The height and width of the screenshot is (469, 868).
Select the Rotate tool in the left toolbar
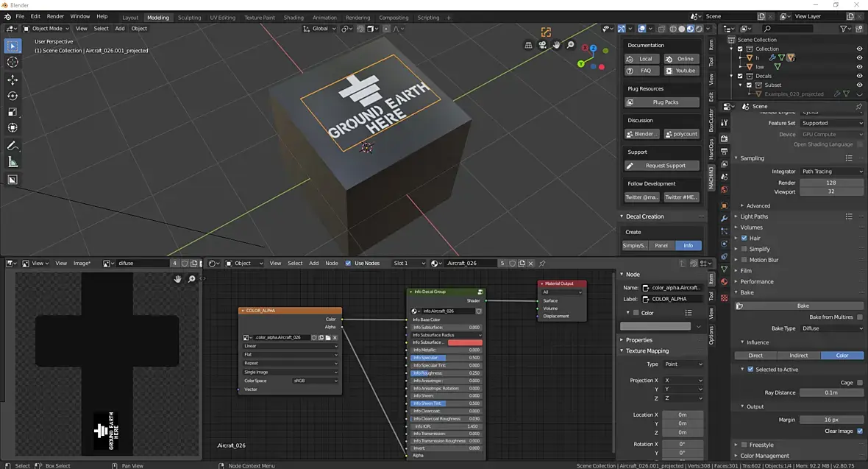(x=13, y=96)
